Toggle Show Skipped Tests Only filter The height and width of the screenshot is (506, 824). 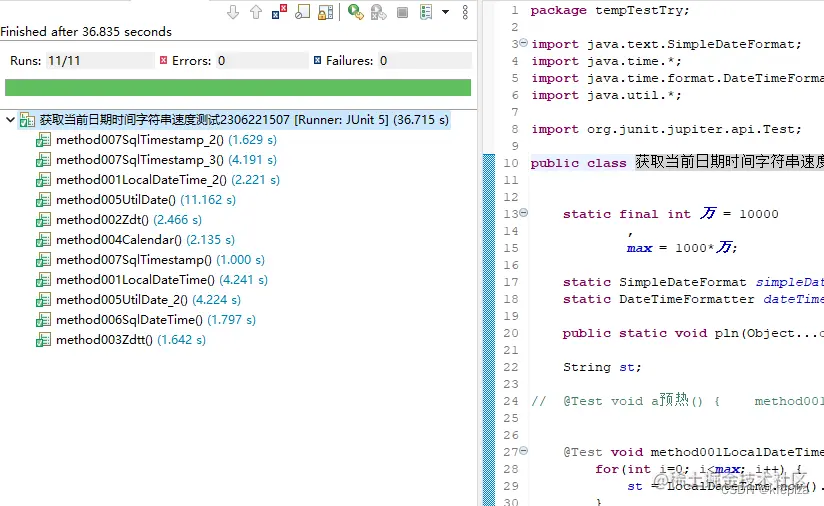[x=302, y=12]
